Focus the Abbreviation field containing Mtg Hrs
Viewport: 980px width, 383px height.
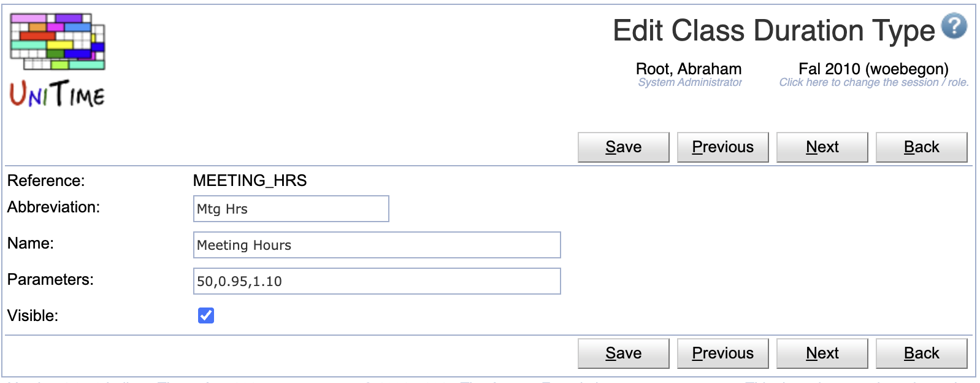coord(291,209)
